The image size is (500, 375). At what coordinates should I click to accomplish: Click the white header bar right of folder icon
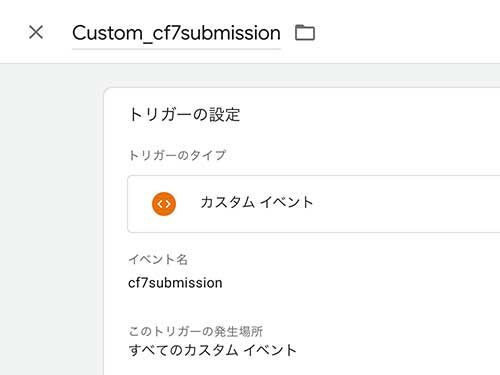coord(407,32)
